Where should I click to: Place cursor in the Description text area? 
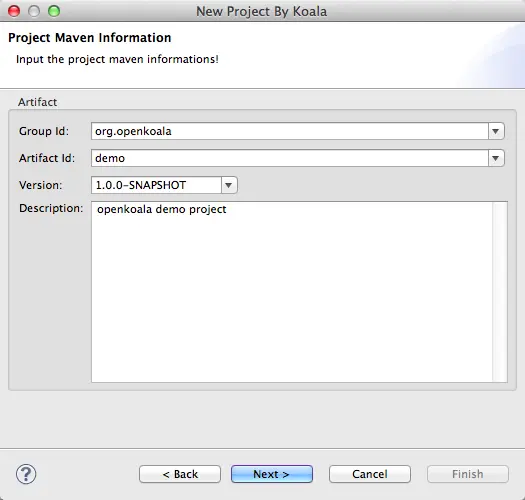292,292
